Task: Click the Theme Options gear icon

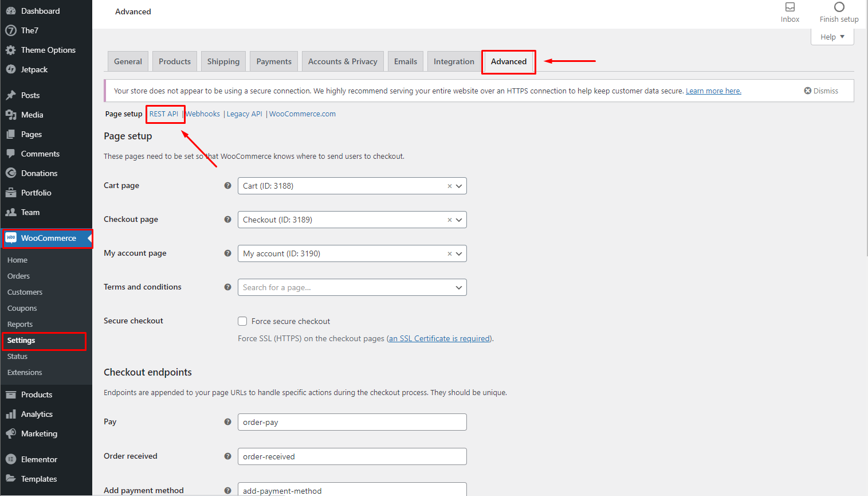Action: pos(11,50)
